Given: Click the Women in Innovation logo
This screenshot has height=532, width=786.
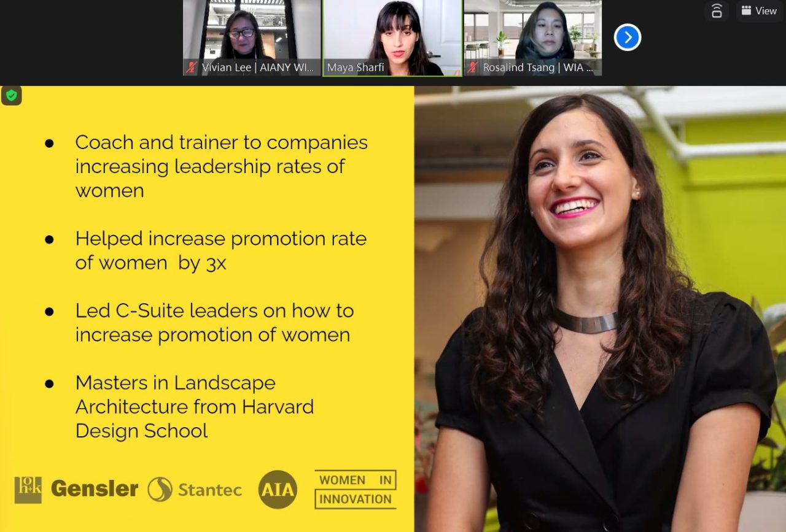Looking at the screenshot, I should (356, 489).
